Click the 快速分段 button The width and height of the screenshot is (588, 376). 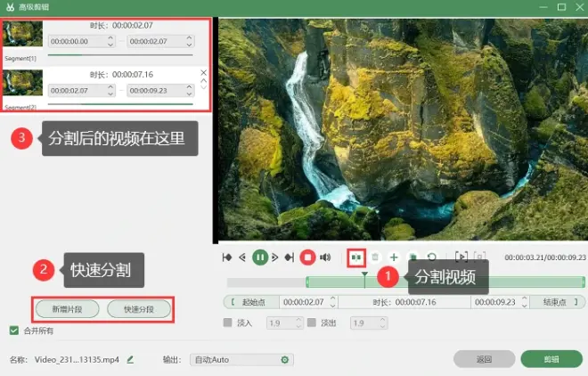[x=139, y=309]
